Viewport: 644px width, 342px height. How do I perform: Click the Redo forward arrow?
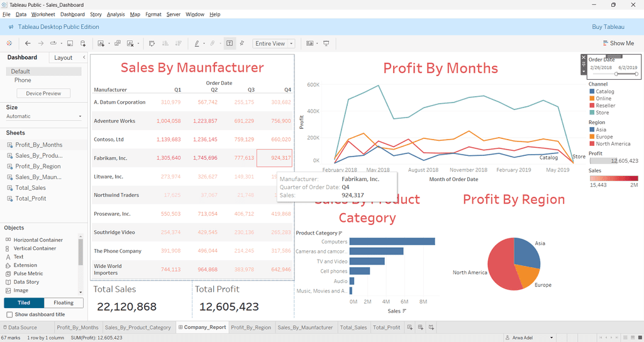(41, 43)
